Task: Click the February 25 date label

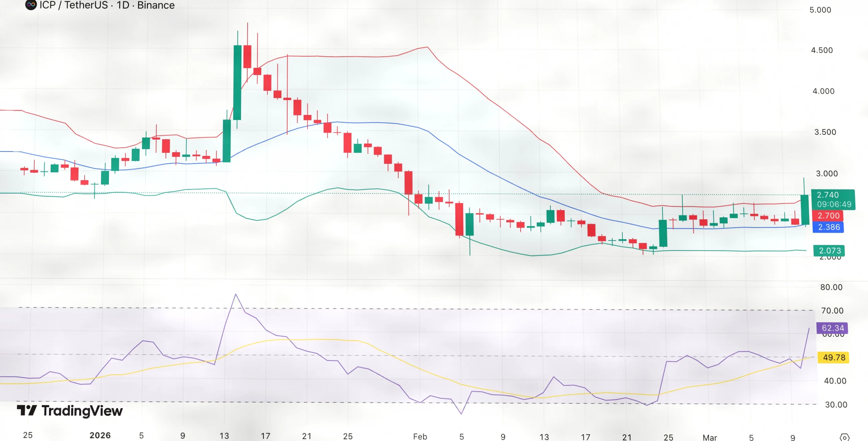Action: click(x=668, y=437)
